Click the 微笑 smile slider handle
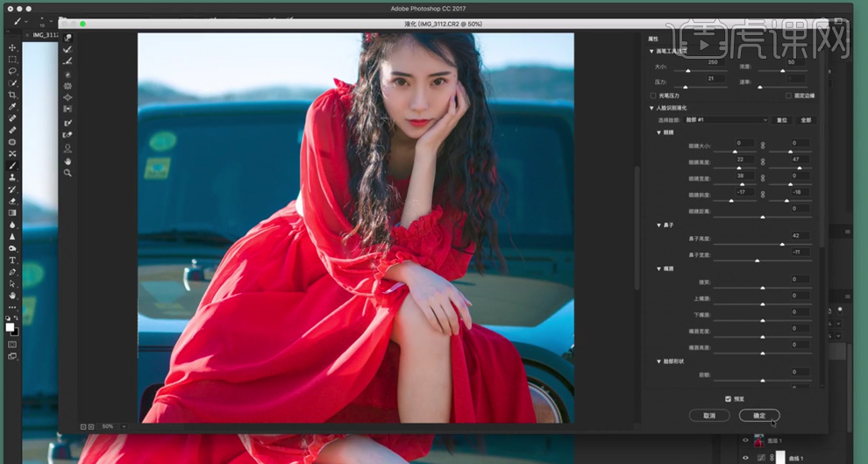This screenshot has width=868, height=464. point(762,288)
